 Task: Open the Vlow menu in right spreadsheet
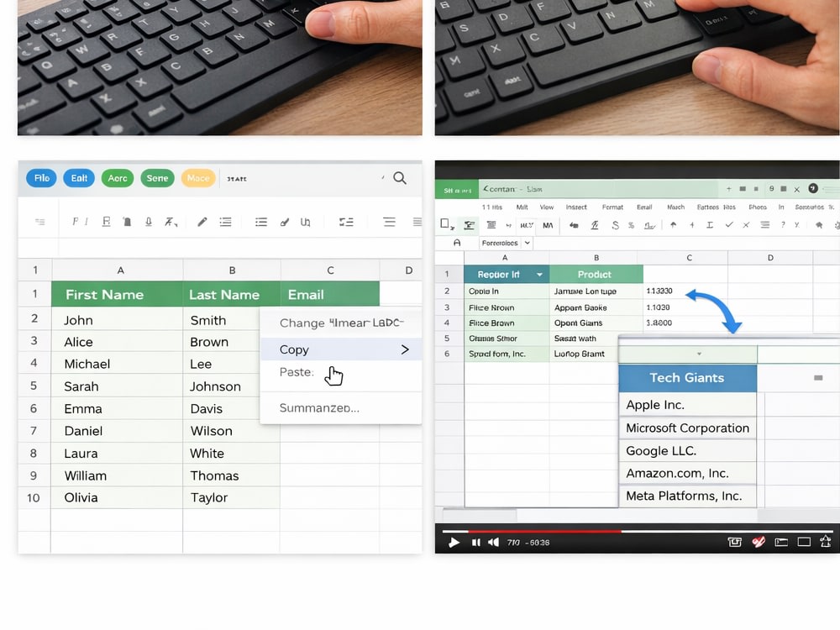point(547,207)
